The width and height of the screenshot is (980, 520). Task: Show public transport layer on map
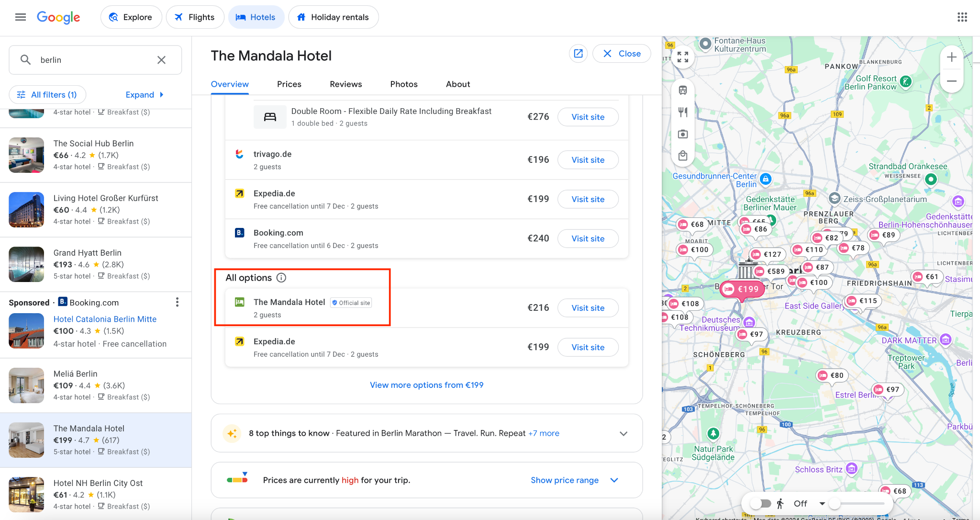pos(683,90)
